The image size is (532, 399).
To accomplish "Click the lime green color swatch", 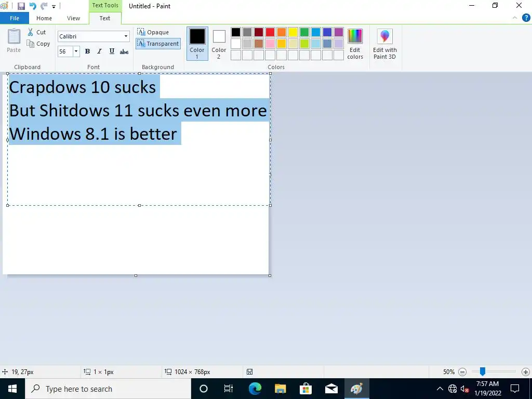I will [304, 44].
